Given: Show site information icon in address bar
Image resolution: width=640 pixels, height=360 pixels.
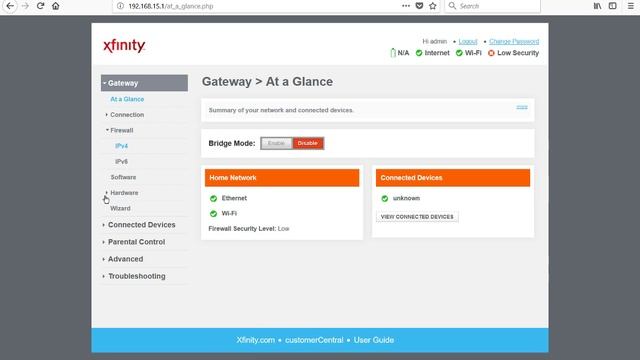Looking at the screenshot, I should point(120,6).
